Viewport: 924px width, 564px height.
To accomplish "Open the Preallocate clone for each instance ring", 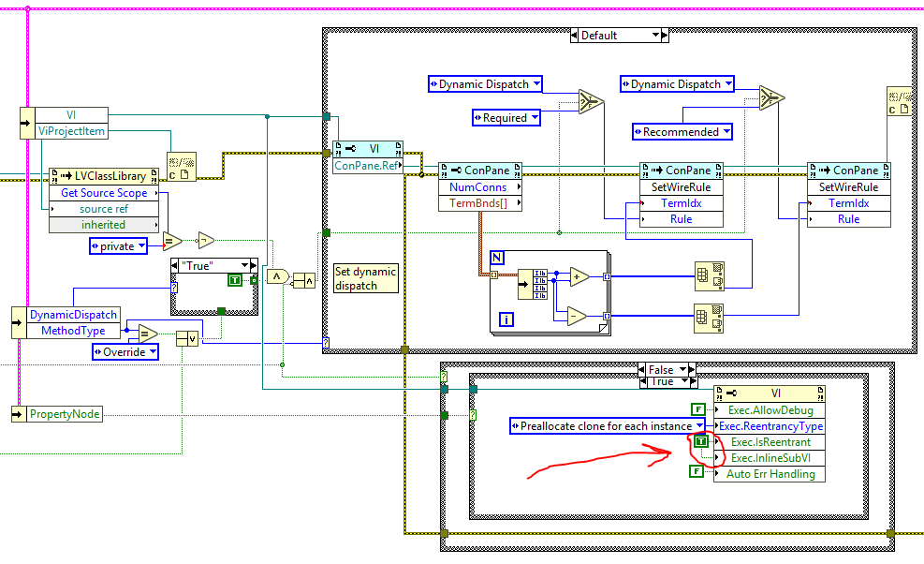I will pyautogui.click(x=607, y=425).
